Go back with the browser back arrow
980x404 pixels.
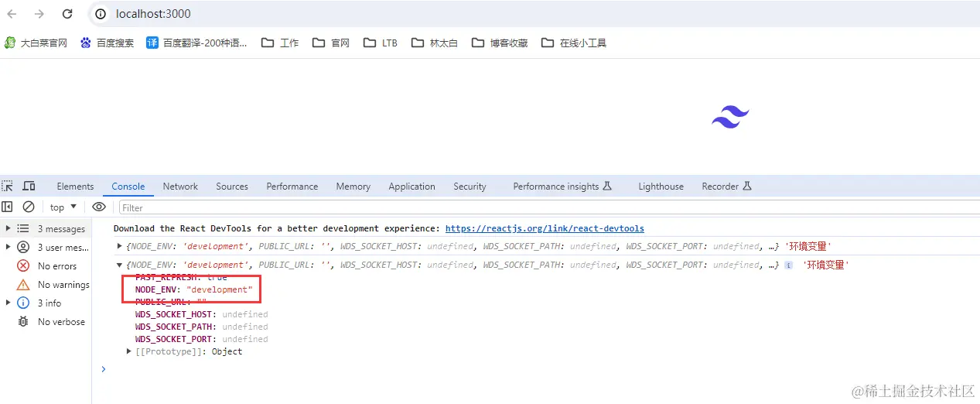coord(12,14)
